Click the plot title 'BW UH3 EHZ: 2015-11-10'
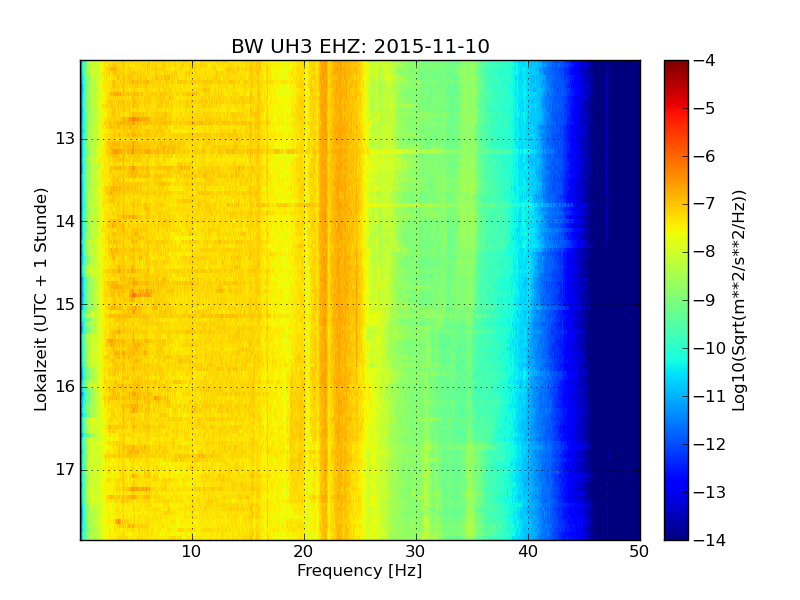The width and height of the screenshot is (800, 600). coord(360,46)
